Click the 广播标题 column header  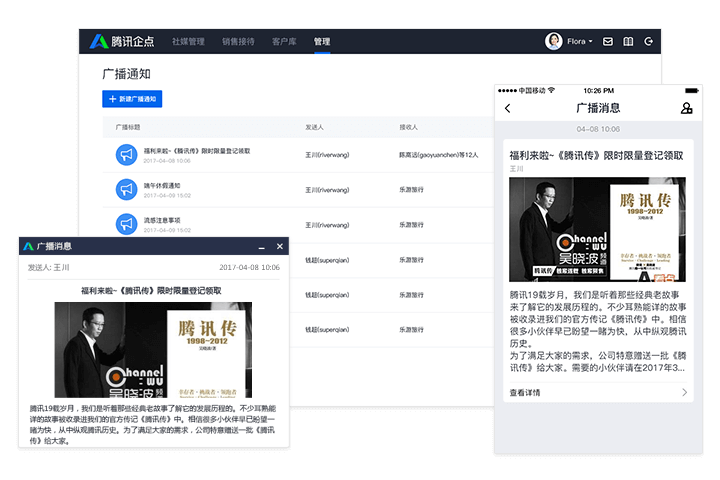tap(128, 127)
